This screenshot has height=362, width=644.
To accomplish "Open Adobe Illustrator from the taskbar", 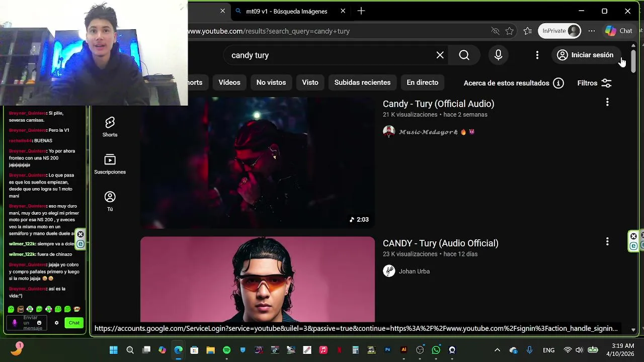I will tap(404, 350).
